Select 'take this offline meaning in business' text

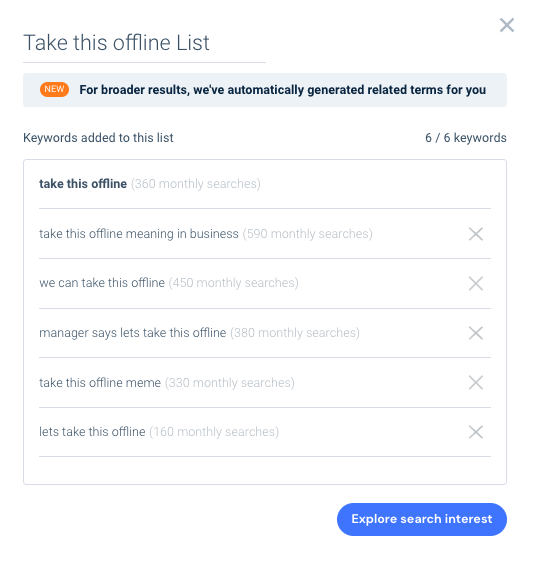[139, 234]
